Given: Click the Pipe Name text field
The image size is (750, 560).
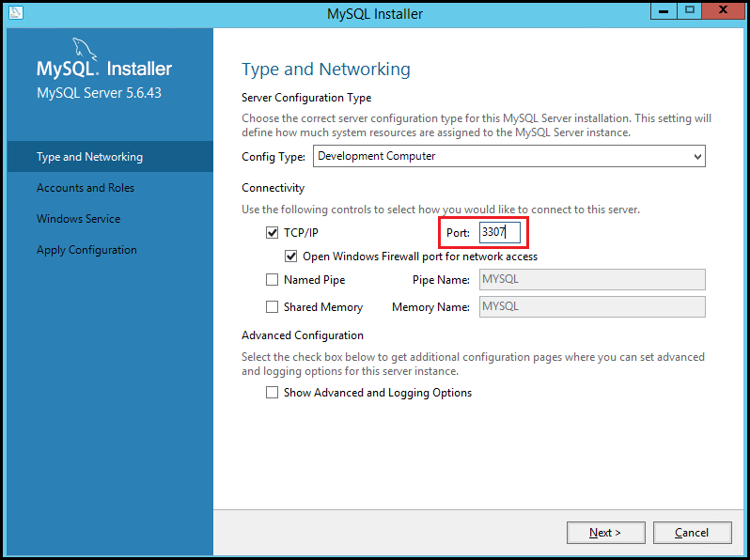Looking at the screenshot, I should coord(591,280).
